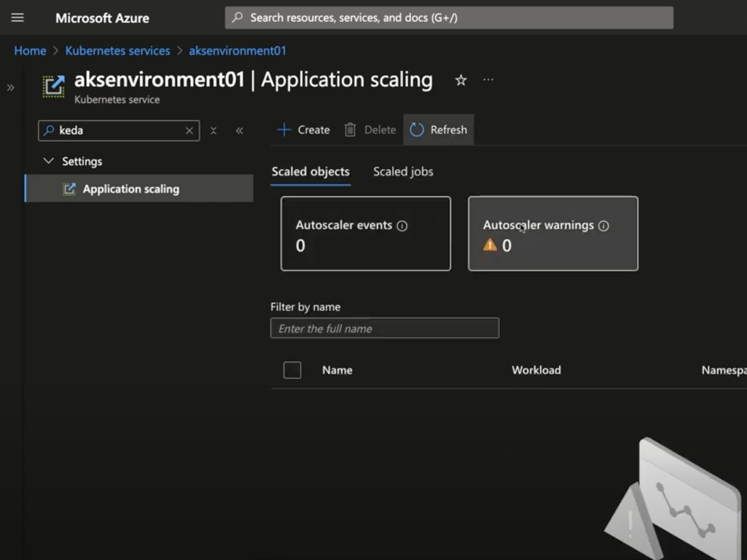Image resolution: width=747 pixels, height=560 pixels.
Task: Collapse the Settings section
Action: coord(49,161)
